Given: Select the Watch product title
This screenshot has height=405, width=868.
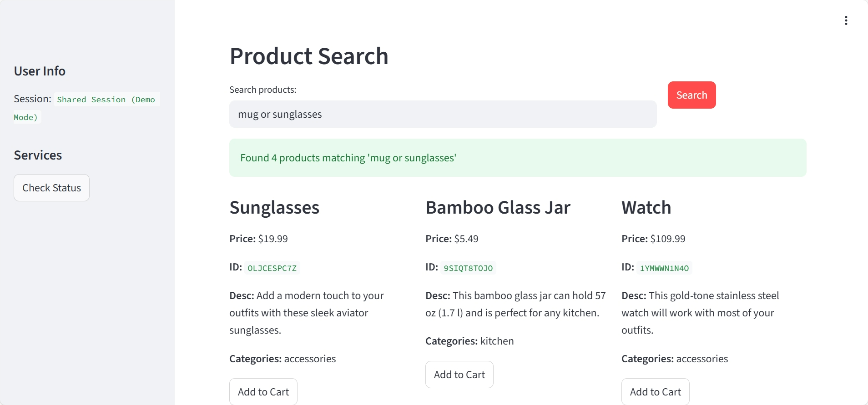Looking at the screenshot, I should (x=646, y=208).
